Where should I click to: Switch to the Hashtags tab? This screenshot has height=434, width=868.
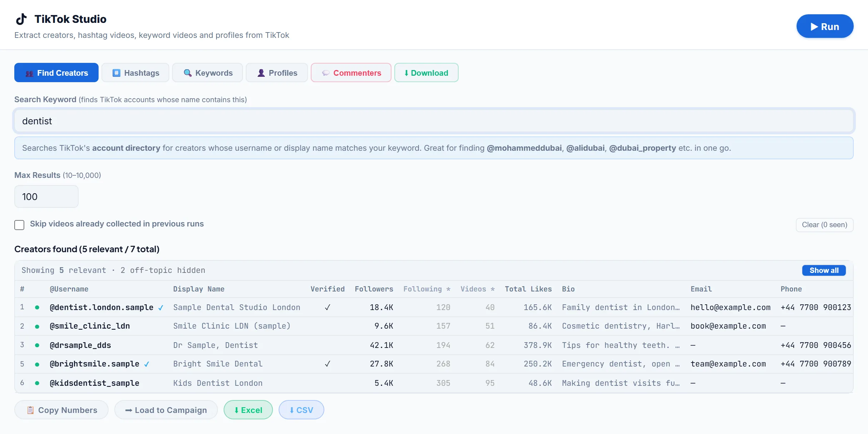tap(135, 73)
